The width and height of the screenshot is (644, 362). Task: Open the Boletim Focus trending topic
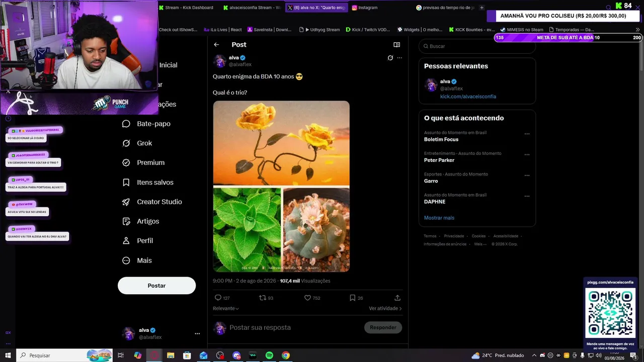pyautogui.click(x=441, y=139)
